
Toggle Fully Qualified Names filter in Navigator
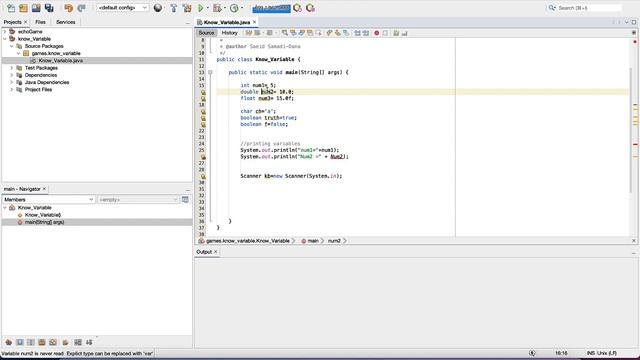[x=65, y=342]
